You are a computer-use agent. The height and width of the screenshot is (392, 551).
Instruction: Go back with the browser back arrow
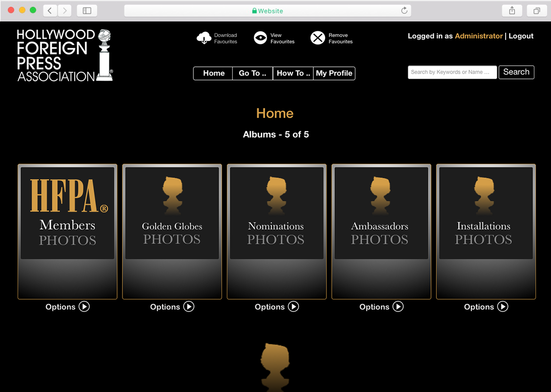[x=50, y=11]
